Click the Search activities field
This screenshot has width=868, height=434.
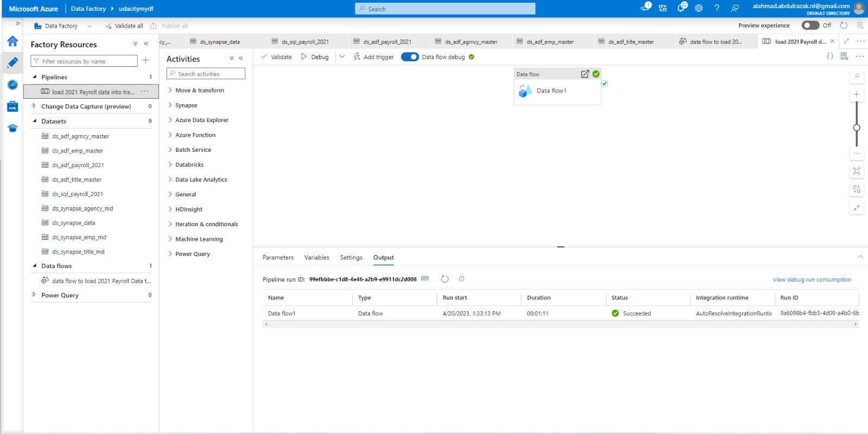click(206, 74)
